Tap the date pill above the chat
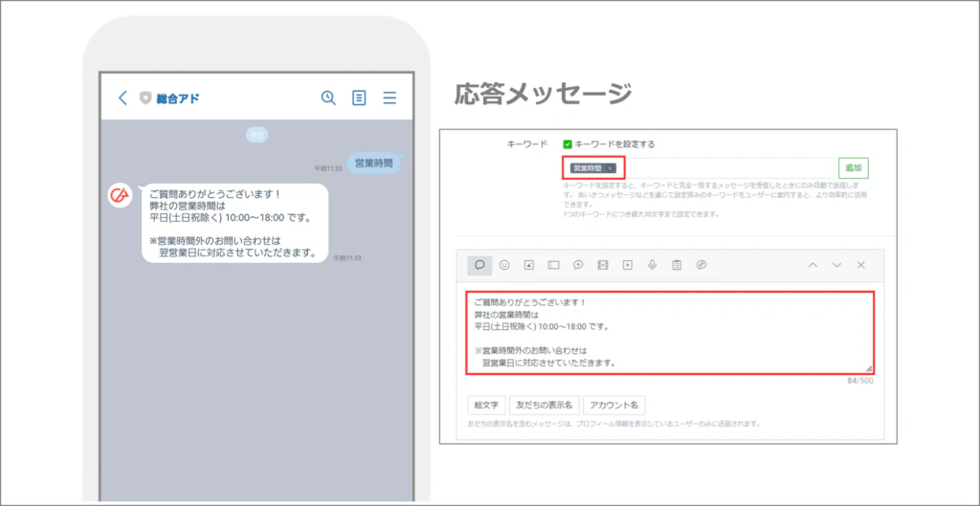Screen dimensions: 980x506 (x=256, y=134)
